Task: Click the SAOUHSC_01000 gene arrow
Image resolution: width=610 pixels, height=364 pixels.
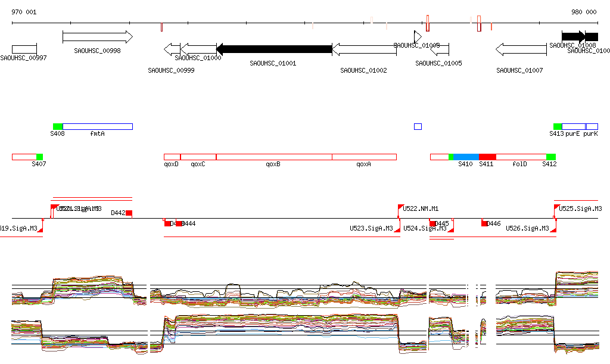Action: pos(198,49)
